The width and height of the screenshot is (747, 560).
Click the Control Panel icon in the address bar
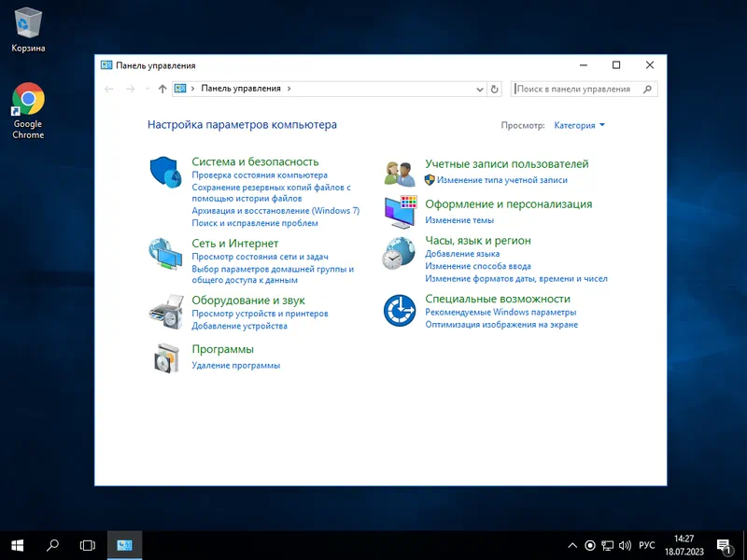click(x=180, y=89)
